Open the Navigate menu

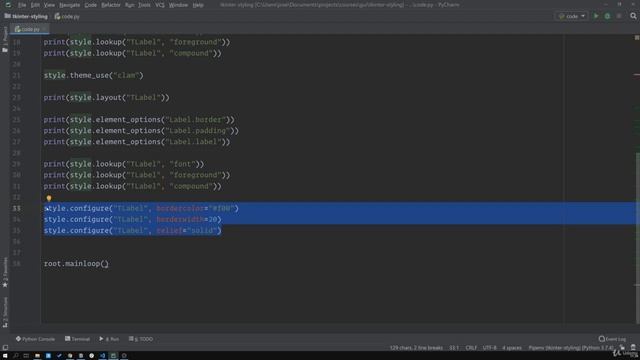coord(69,5)
